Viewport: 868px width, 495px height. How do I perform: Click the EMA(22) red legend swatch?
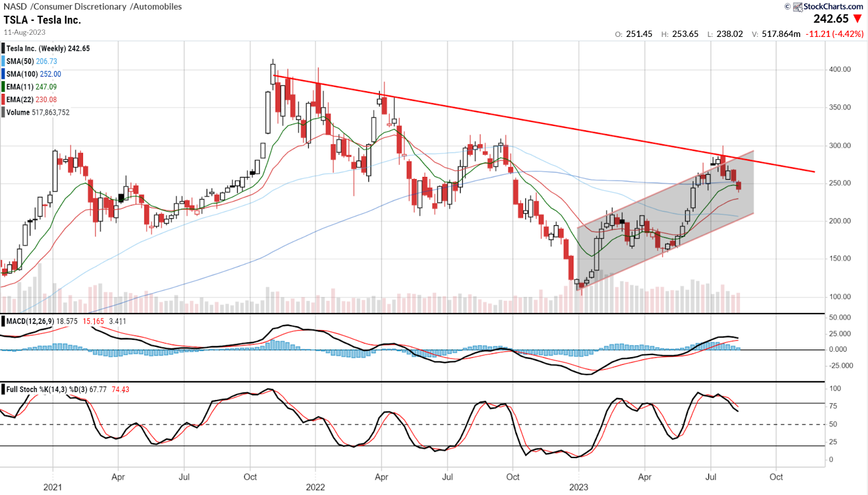click(x=3, y=99)
